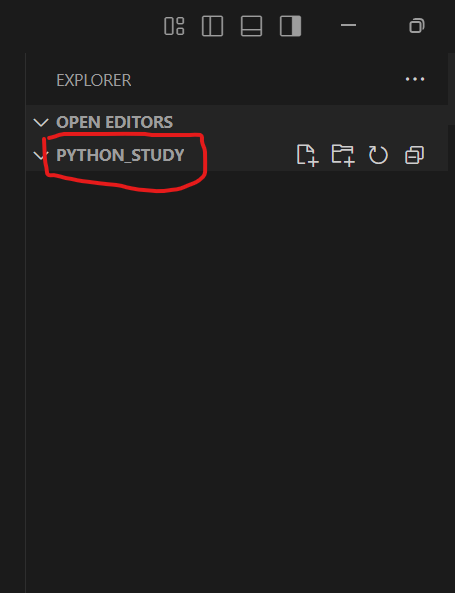Select the PYTHON_STUDY folder header label
The image size is (455, 593).
coord(120,155)
